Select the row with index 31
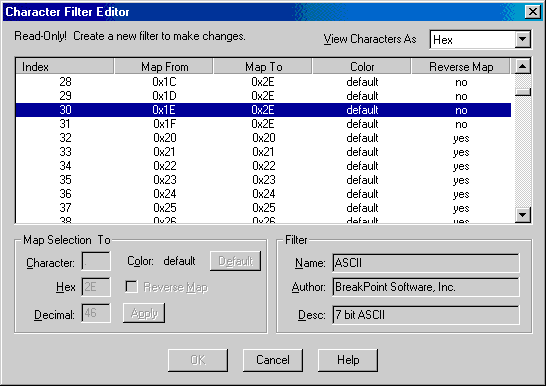This screenshot has height=386, width=546. pos(263,124)
